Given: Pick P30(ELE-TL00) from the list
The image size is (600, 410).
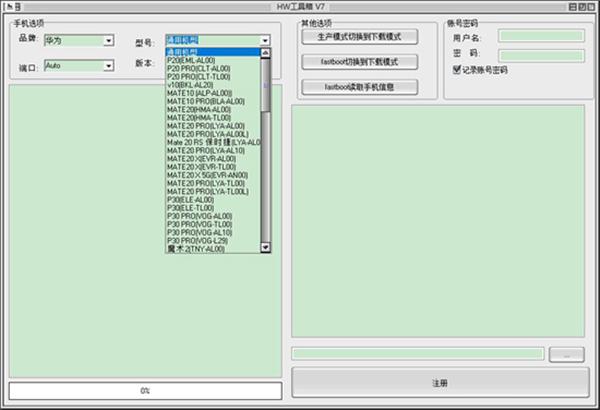Looking at the screenshot, I should click(x=213, y=208).
